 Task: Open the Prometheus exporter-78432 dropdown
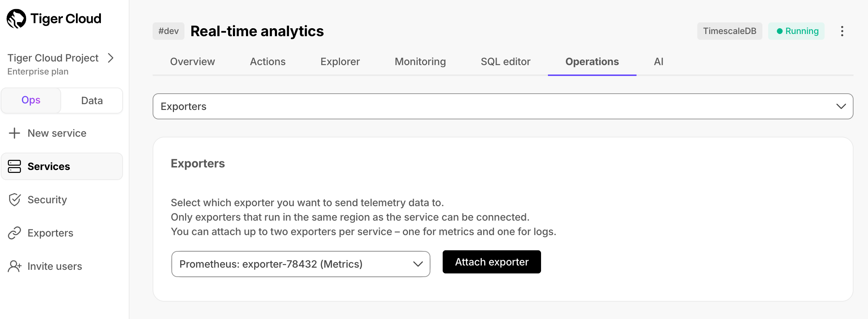(301, 264)
